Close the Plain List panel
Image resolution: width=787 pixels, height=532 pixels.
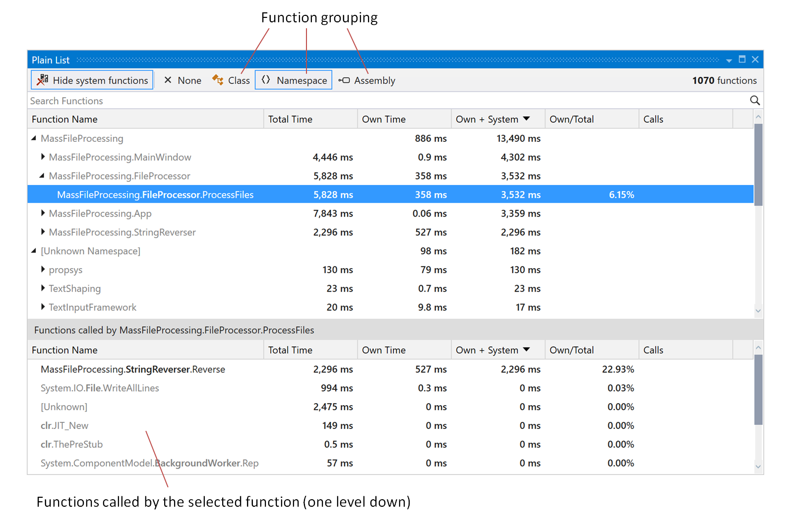(755, 59)
